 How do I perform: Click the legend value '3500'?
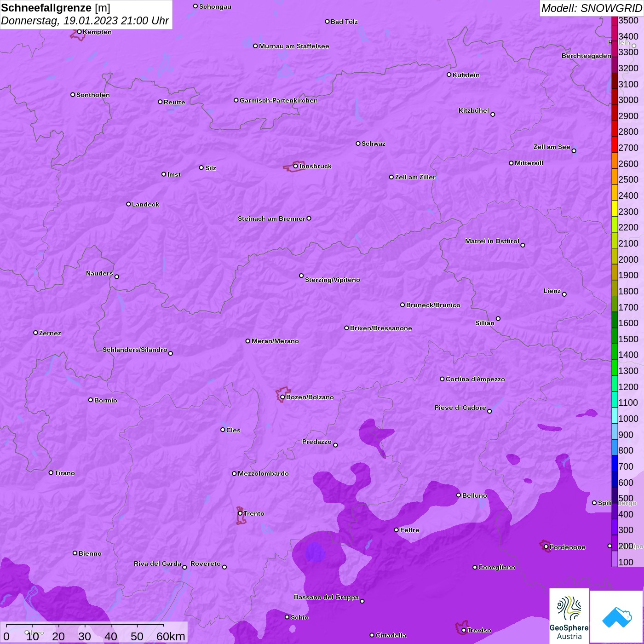tap(628, 20)
